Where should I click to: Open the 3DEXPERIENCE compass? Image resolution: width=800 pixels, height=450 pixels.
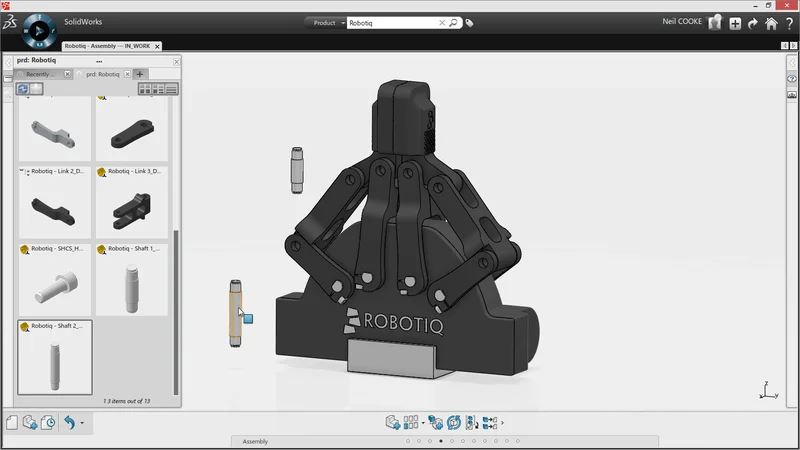tap(39, 31)
